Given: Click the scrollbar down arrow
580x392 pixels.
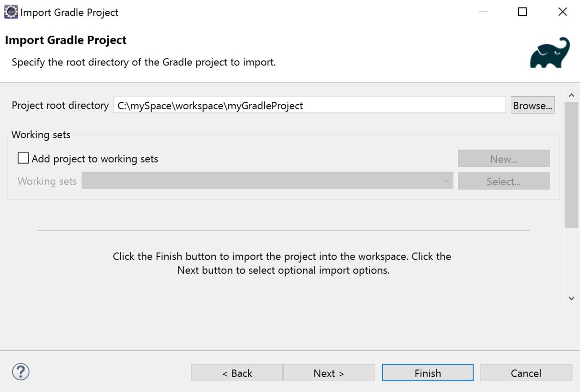Looking at the screenshot, I should [571, 298].
